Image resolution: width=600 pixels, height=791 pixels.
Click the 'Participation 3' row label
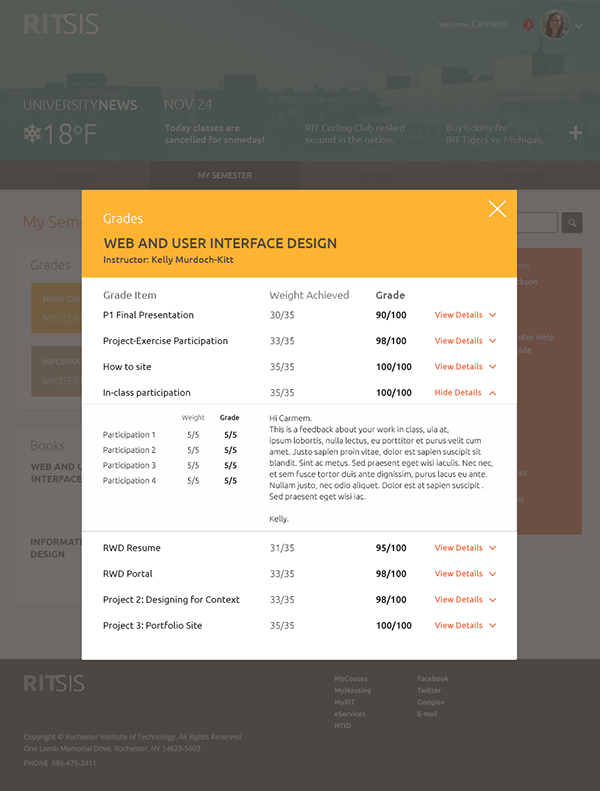click(x=129, y=465)
